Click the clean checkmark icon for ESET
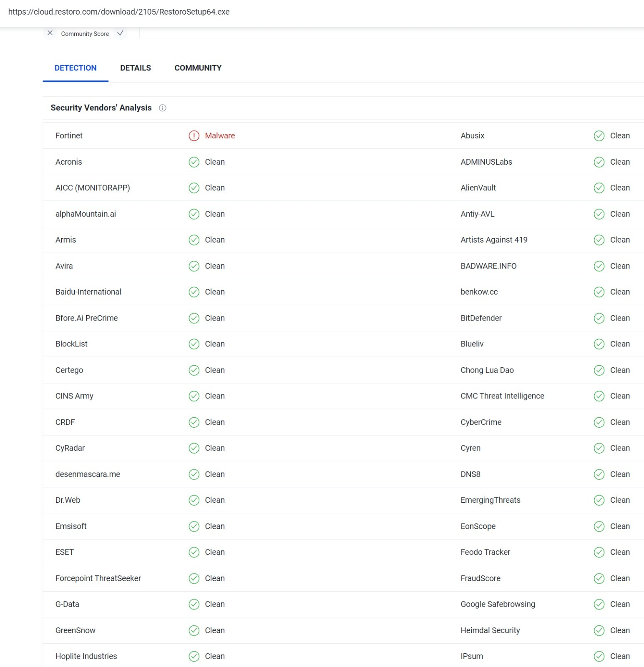 (194, 552)
